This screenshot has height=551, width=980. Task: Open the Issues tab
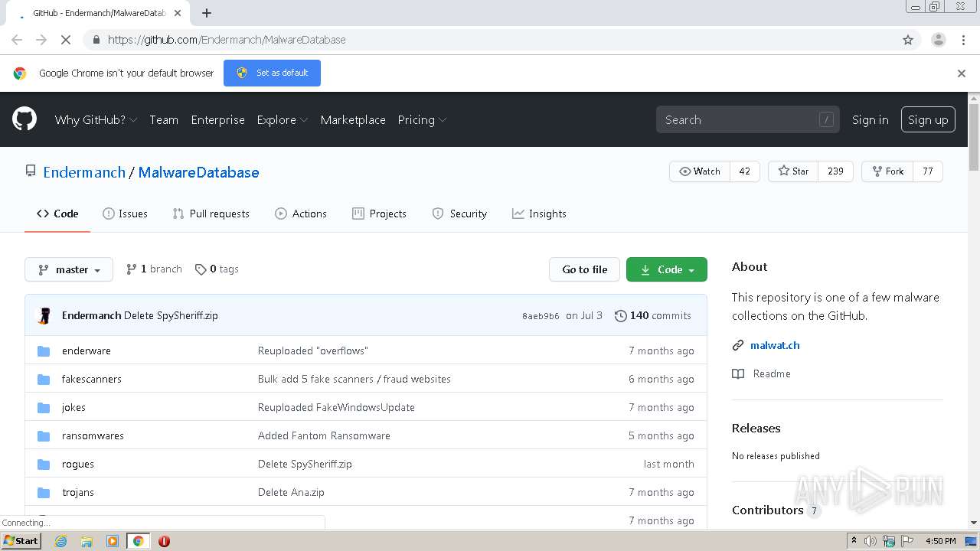coord(125,214)
